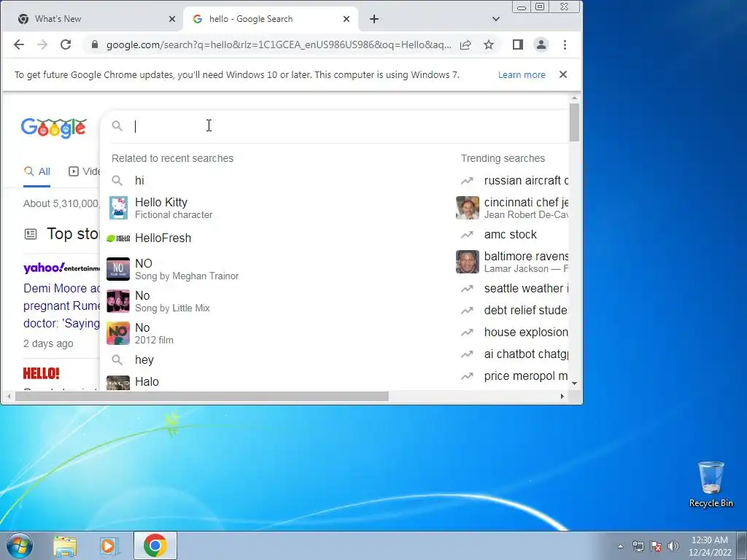Select the All results tab
The image size is (747, 560).
(37, 171)
